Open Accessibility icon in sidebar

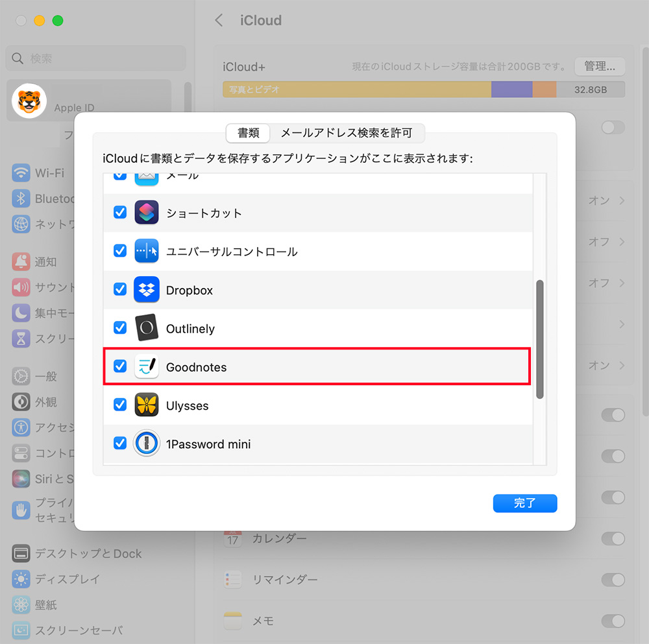(21, 427)
